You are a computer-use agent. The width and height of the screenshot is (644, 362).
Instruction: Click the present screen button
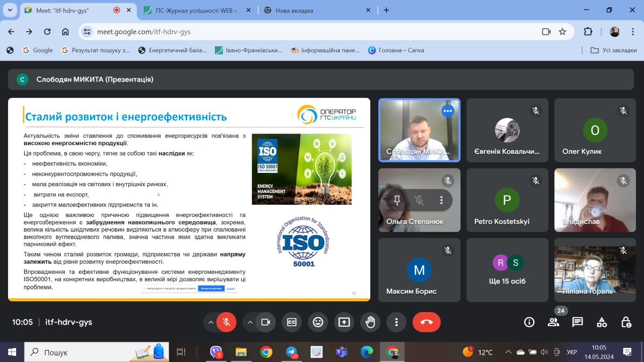(344, 322)
